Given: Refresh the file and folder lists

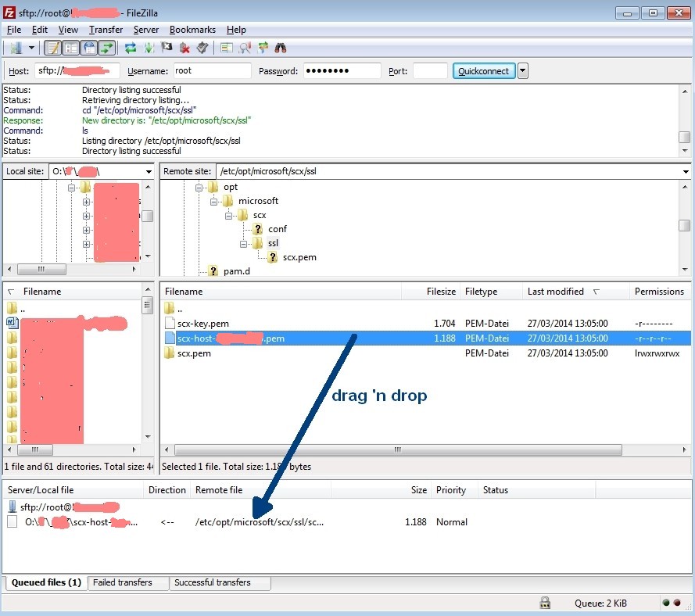Looking at the screenshot, I should pos(131,48).
